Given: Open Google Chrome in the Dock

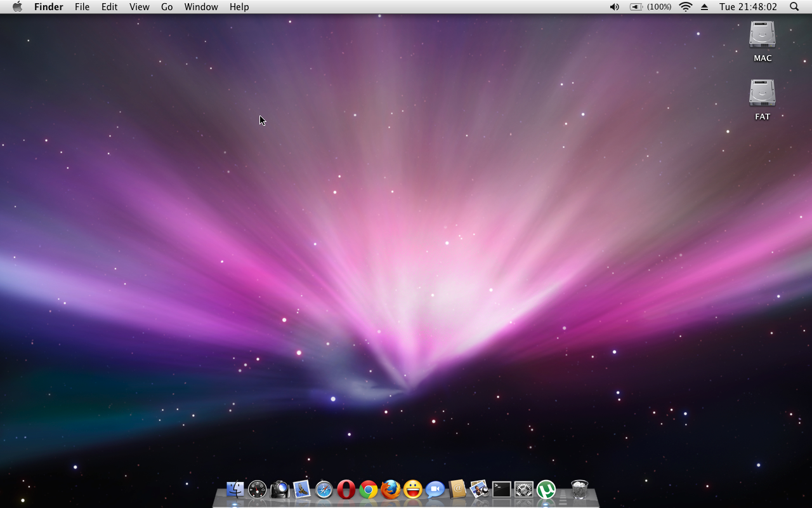Looking at the screenshot, I should pos(369,490).
